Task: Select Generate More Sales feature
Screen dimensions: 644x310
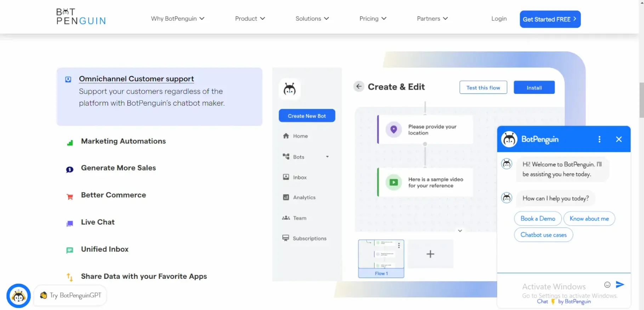Action: (118, 168)
